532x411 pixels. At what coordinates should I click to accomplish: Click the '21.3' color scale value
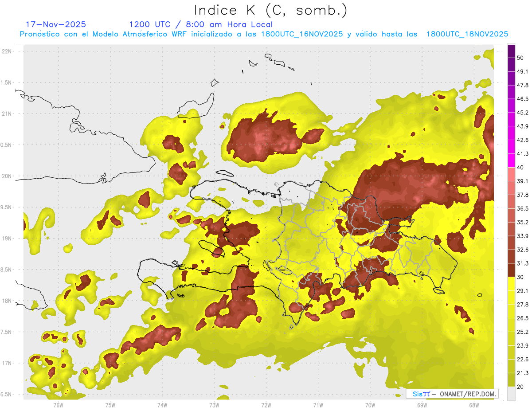(523, 373)
